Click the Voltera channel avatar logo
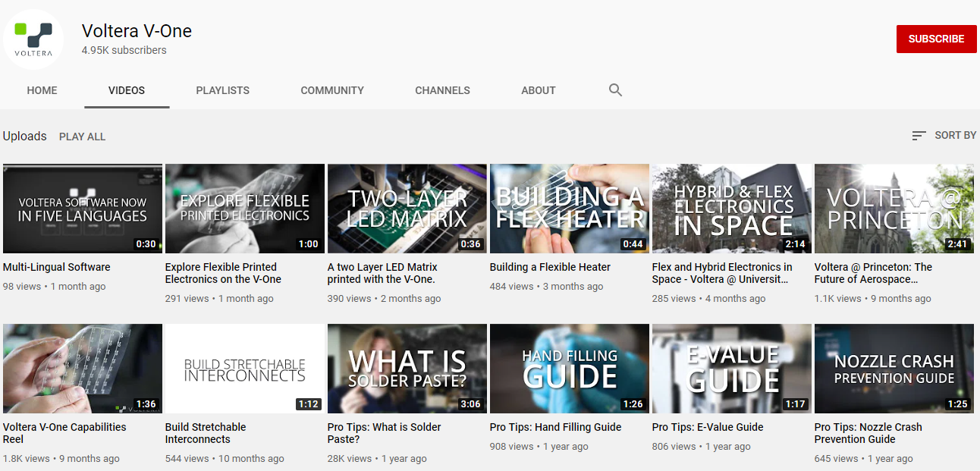Screen dimensions: 980x471 33,39
